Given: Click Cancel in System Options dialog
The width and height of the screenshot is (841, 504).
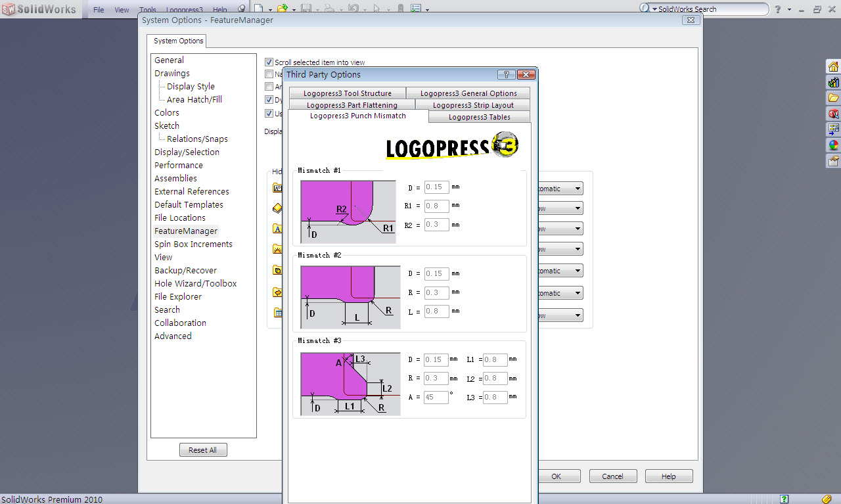Looking at the screenshot, I should point(612,476).
